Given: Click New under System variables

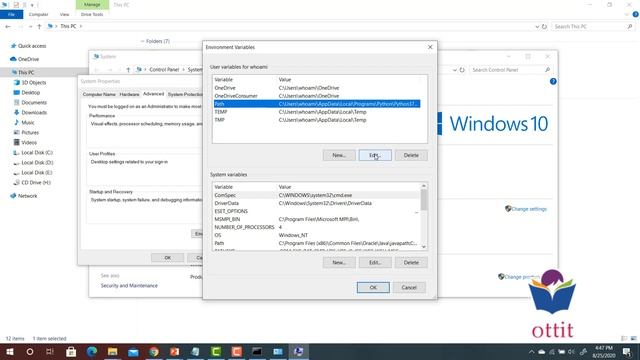Looking at the screenshot, I should [339, 262].
